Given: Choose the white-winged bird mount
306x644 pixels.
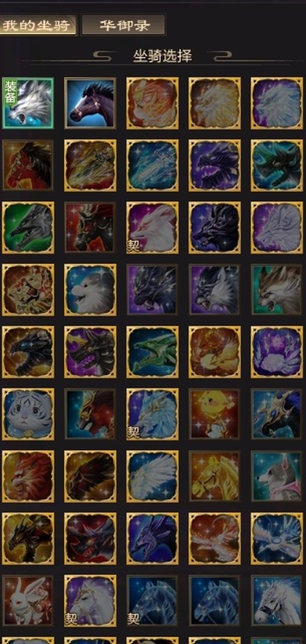Looking at the screenshot, I should (152, 476).
